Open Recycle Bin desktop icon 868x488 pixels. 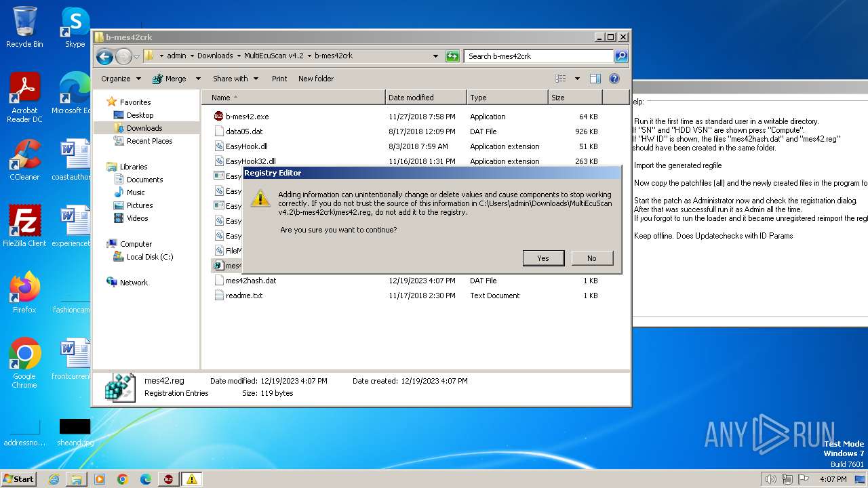24,27
